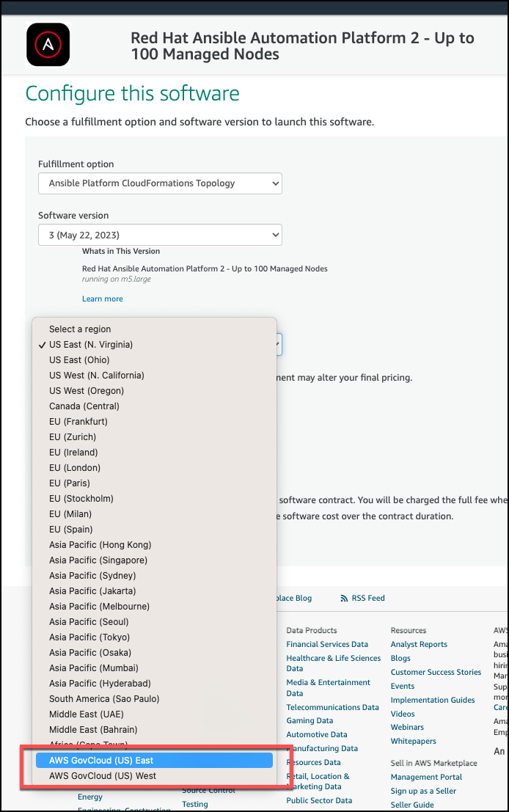Select Asia Pacific (Singapore) region
The width and height of the screenshot is (509, 812).
pos(154,560)
